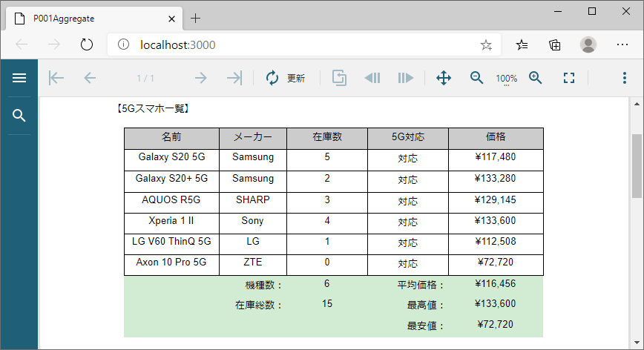Screen dimensions: 644x350
Task: Open a new browser tab
Action: click(196, 19)
